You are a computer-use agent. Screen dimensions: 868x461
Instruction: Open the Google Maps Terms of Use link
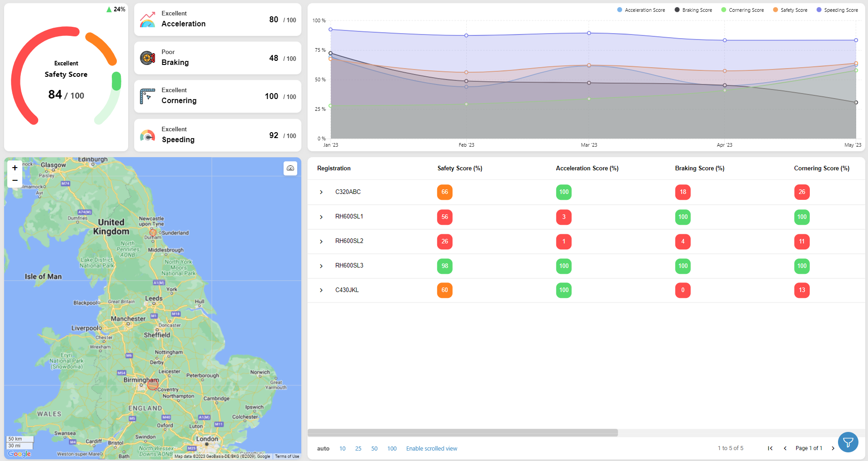click(x=287, y=456)
